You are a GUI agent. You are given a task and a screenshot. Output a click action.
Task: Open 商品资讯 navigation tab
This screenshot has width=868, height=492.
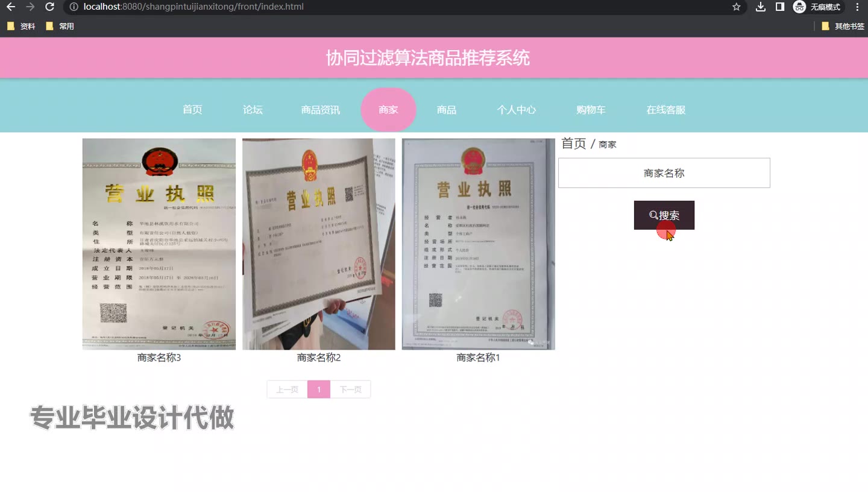coord(321,110)
